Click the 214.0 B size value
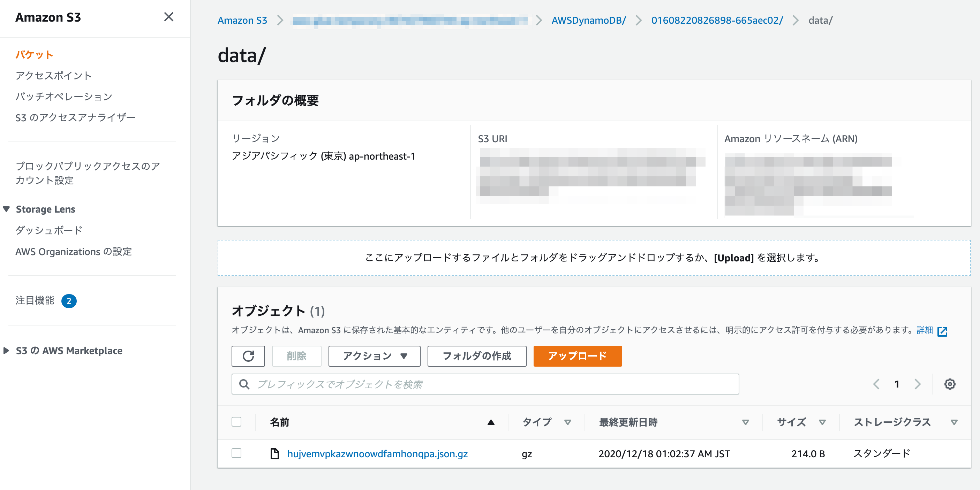 pos(808,454)
